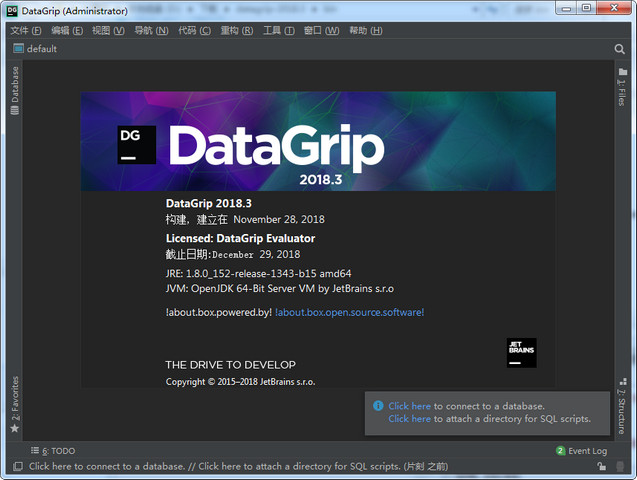Click the Structure icon on right sidebar
Viewport: 637px width, 480px height.
pyautogui.click(x=623, y=382)
